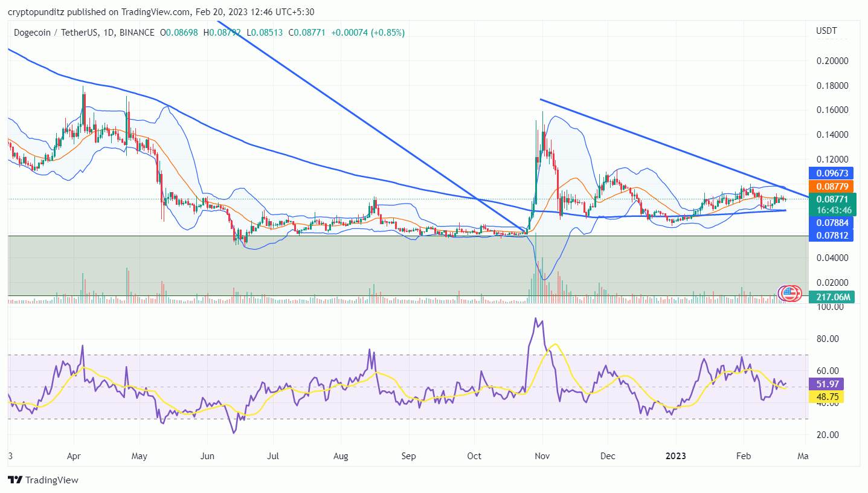This screenshot has height=493, width=868.
Task: Click the green 0.08771 current price tag
Action: tap(832, 204)
